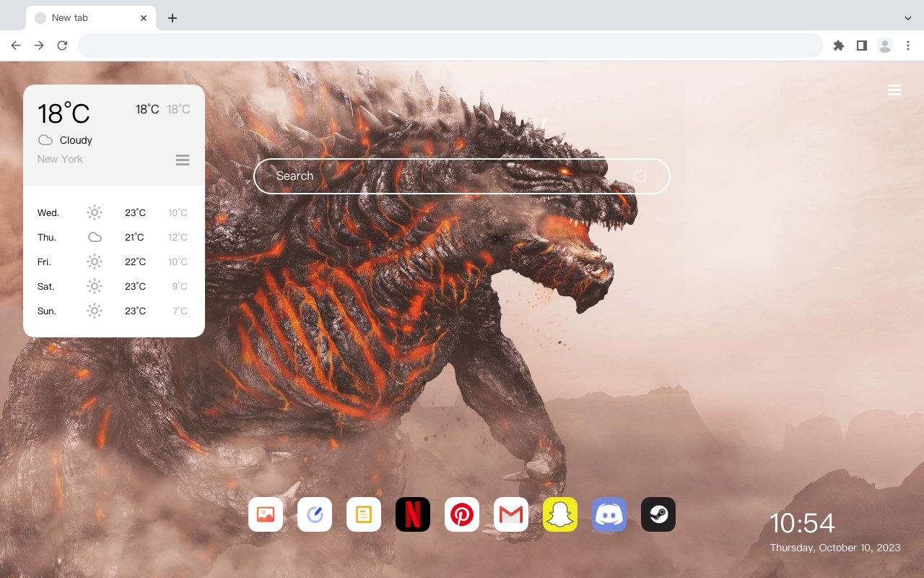Open the Snapchat shortcut
The height and width of the screenshot is (578, 924).
tap(560, 514)
